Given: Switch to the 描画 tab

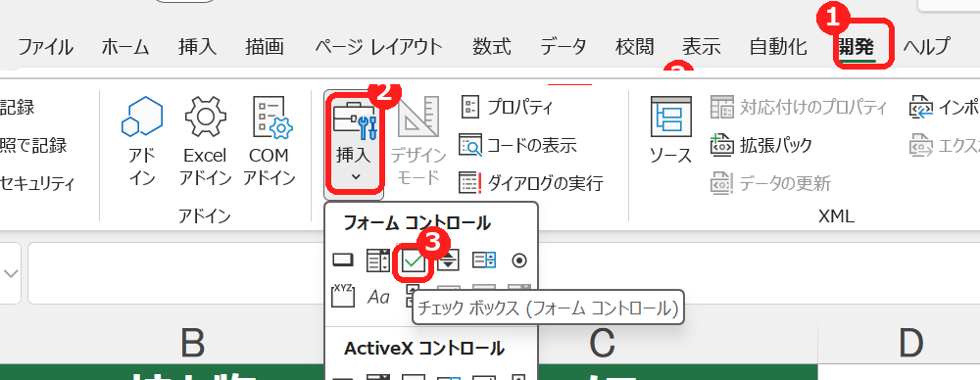Looking at the screenshot, I should coord(265,47).
